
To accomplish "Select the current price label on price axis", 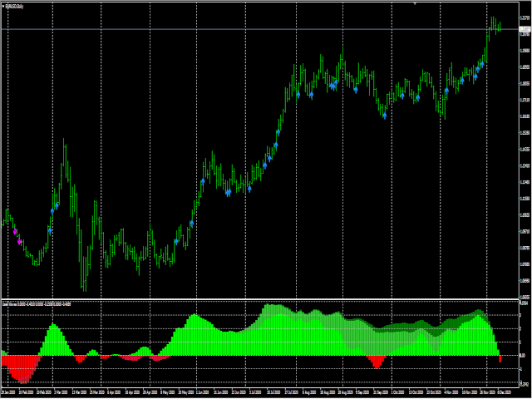I will 525,29.
